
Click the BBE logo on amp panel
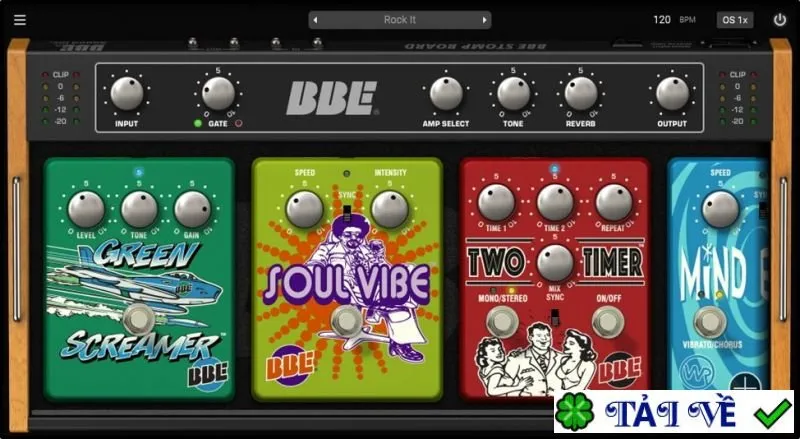pyautogui.click(x=332, y=97)
